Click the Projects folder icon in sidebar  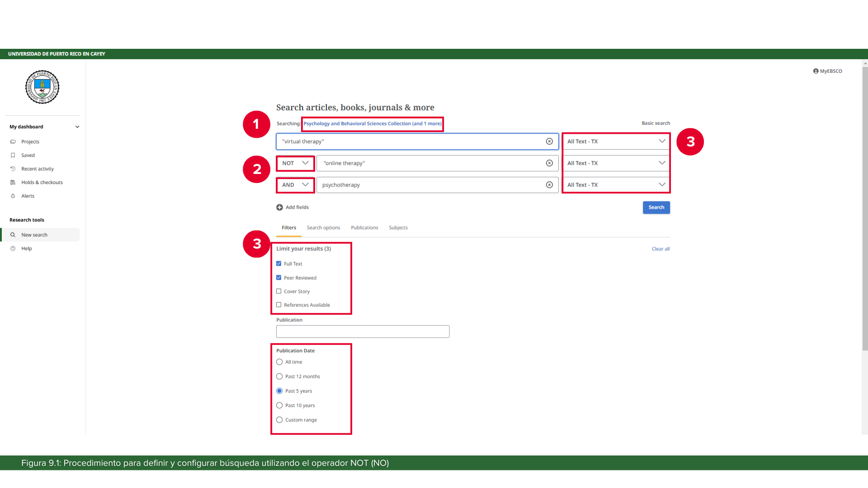13,142
